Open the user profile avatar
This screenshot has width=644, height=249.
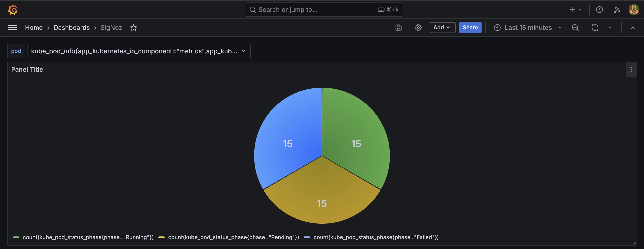pyautogui.click(x=634, y=10)
